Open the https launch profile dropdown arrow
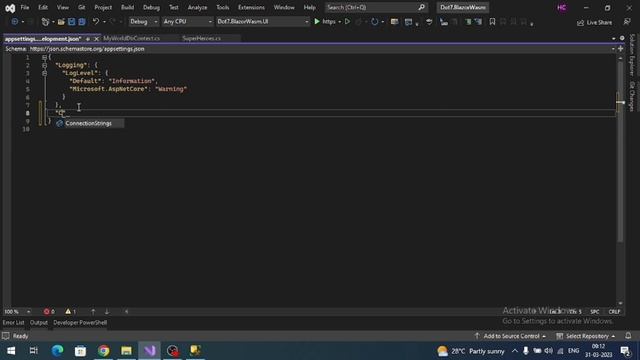 pyautogui.click(x=340, y=22)
